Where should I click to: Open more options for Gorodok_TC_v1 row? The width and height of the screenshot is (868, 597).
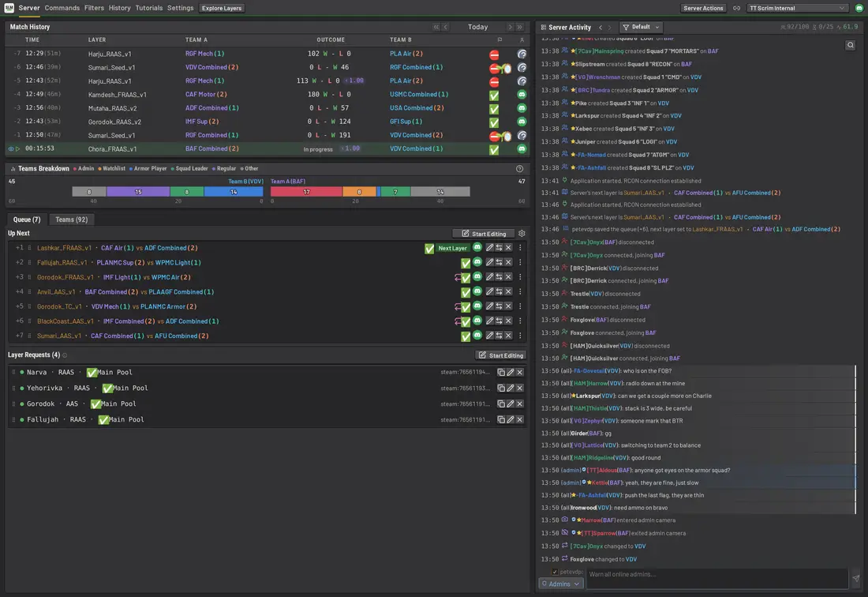tap(520, 306)
